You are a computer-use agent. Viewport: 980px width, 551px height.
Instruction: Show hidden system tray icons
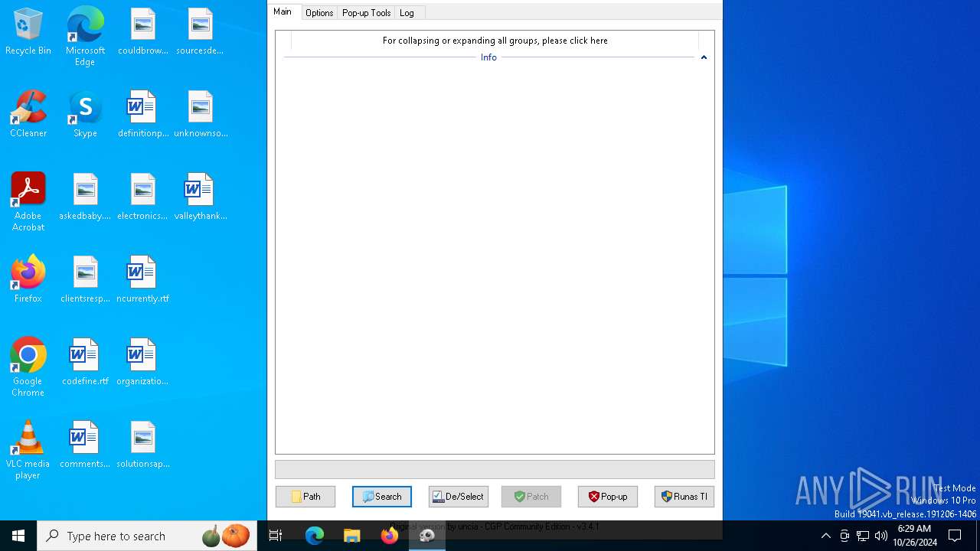click(x=825, y=536)
